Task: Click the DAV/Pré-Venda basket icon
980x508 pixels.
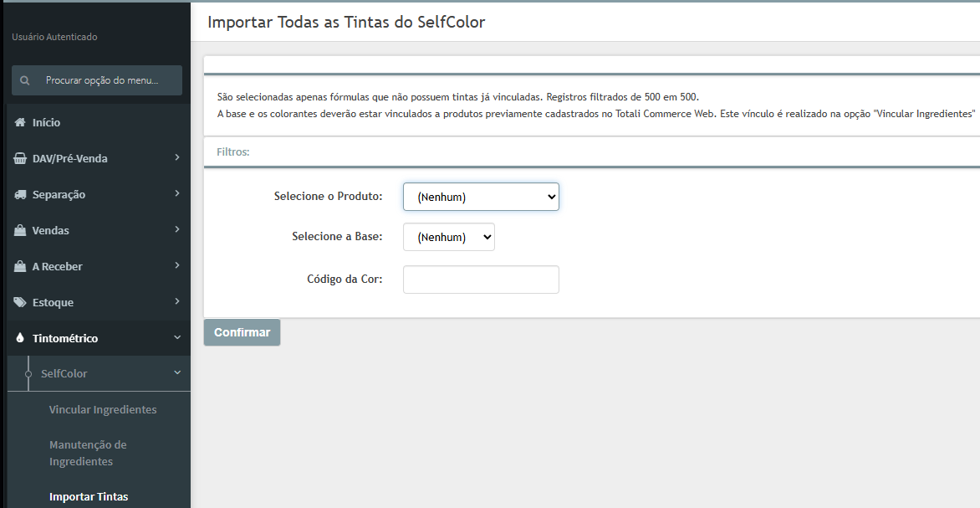Action: [20, 158]
